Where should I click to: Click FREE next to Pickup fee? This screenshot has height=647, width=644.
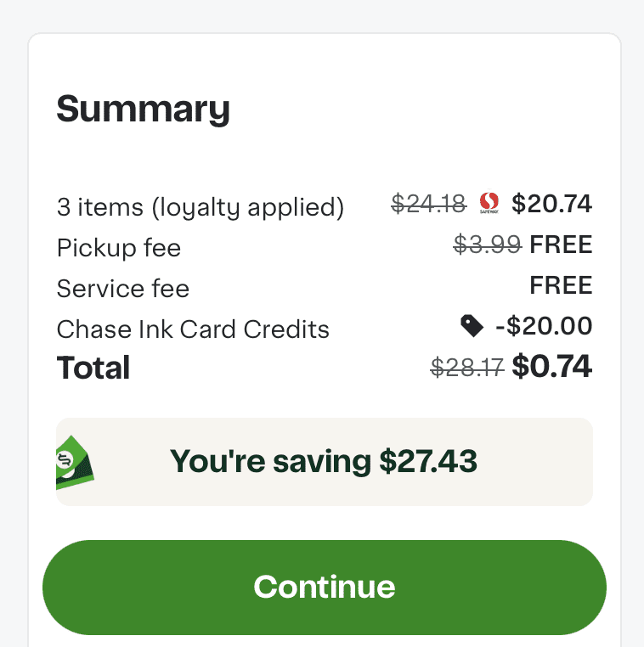(x=561, y=245)
